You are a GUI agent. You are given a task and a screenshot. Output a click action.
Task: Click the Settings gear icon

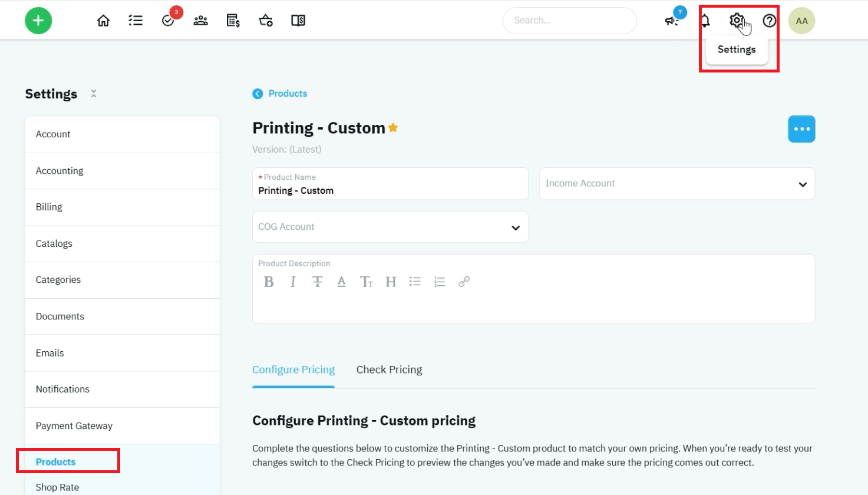click(x=737, y=21)
